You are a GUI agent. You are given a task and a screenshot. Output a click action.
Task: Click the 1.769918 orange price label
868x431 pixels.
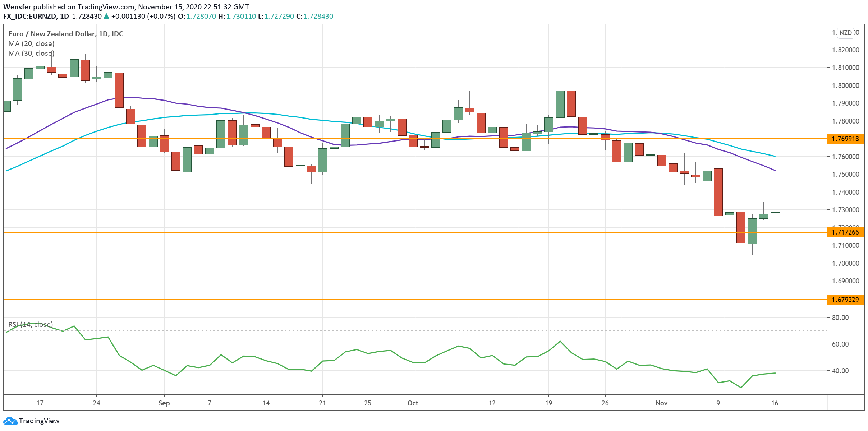845,139
